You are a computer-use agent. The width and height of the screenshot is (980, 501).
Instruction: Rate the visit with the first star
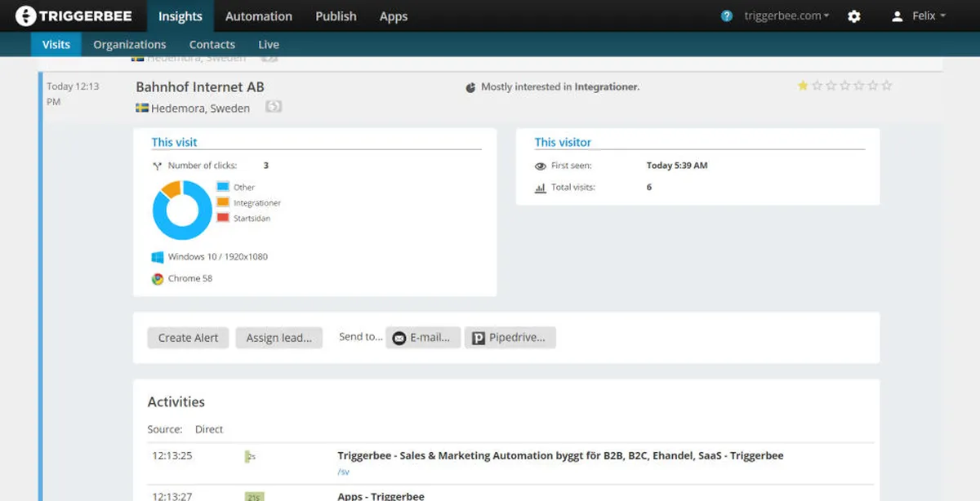803,86
